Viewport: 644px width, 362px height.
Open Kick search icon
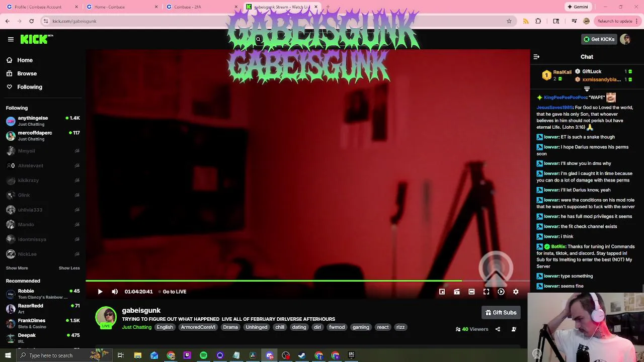click(x=258, y=39)
